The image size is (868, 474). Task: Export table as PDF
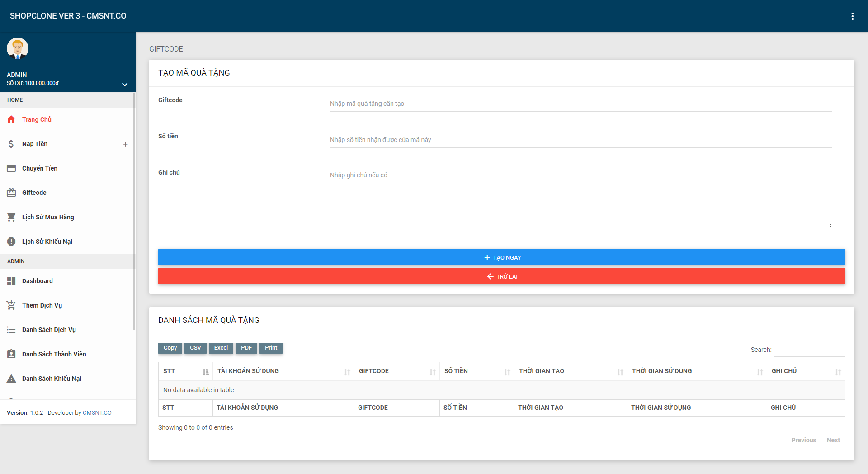pos(246,348)
